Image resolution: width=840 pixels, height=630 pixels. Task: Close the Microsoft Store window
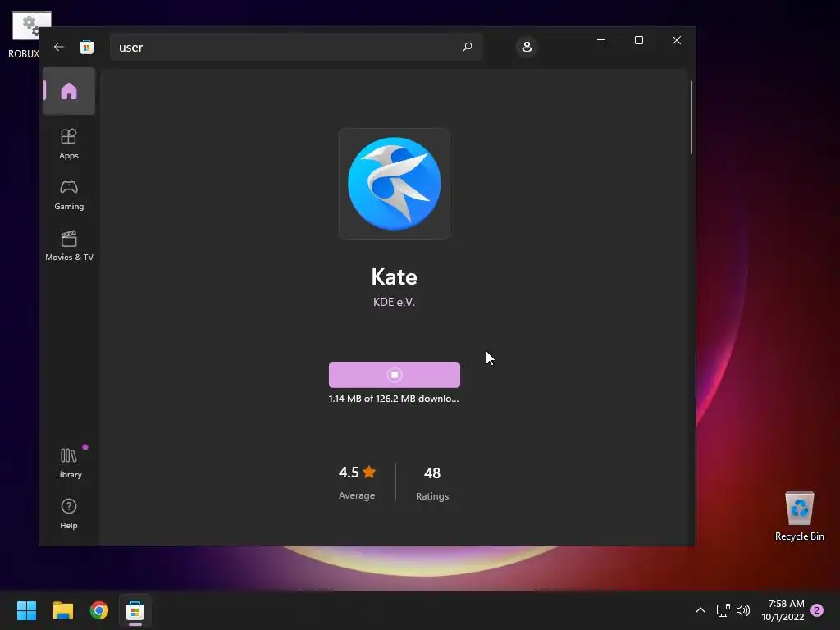[677, 40]
